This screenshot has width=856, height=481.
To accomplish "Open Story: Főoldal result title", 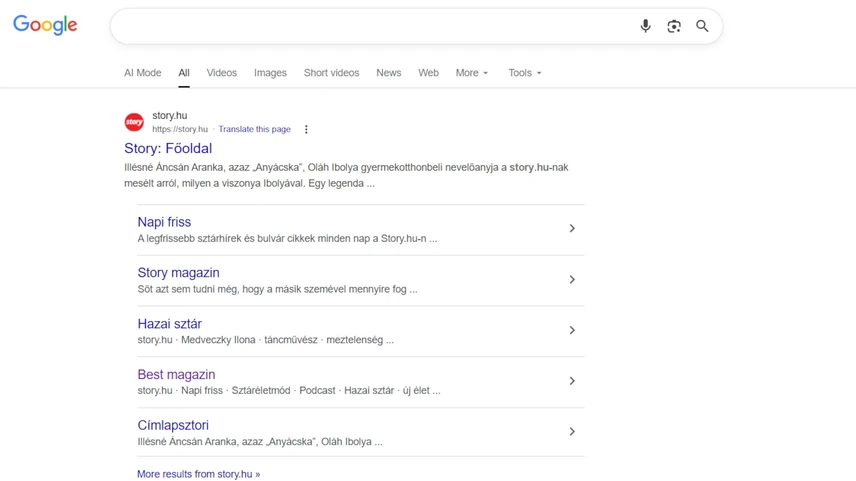I will (x=168, y=148).
